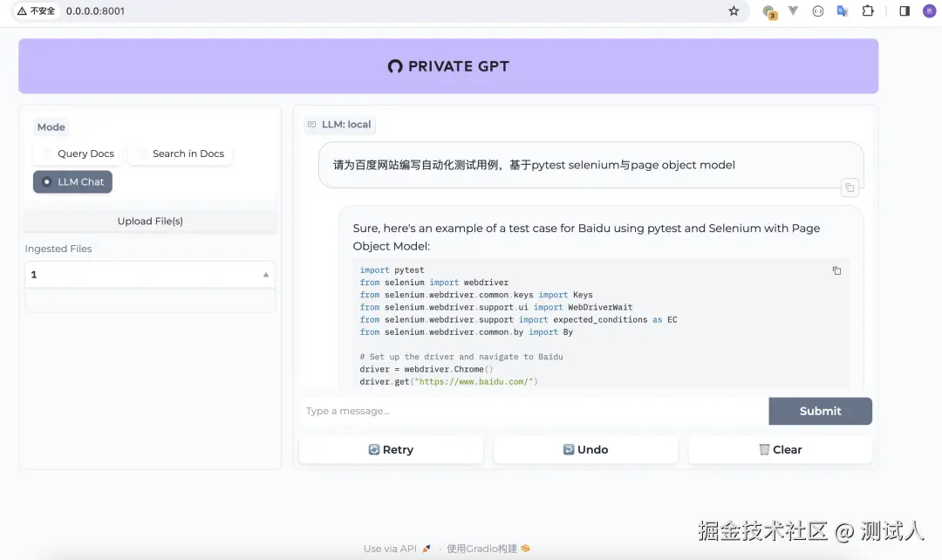Click the Upload File(s) button
The height and width of the screenshot is (560, 942).
(x=150, y=221)
